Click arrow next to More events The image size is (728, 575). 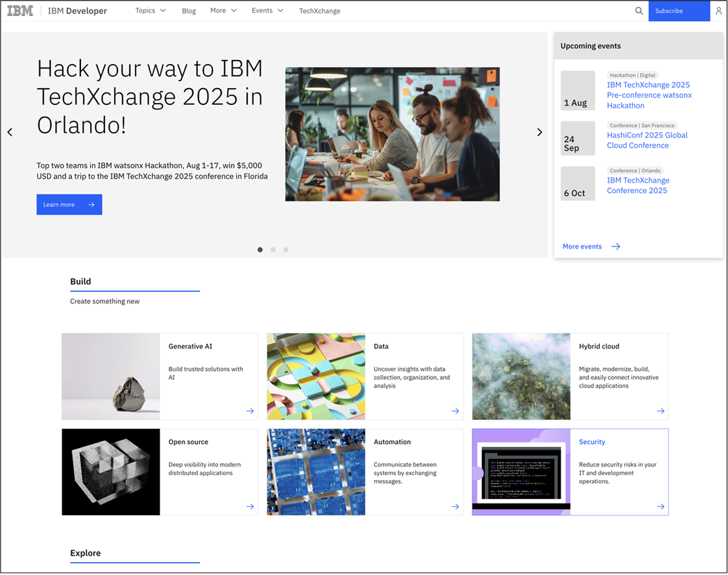[x=616, y=247]
